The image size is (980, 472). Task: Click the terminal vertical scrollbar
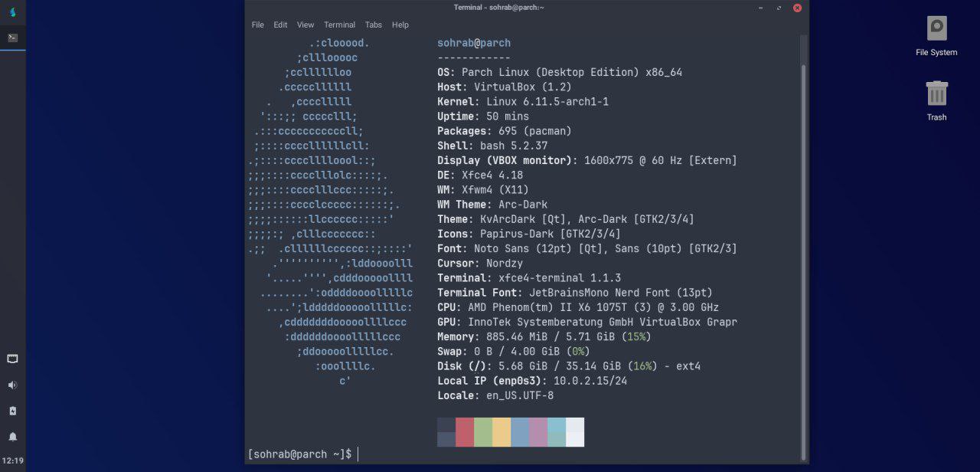803,230
